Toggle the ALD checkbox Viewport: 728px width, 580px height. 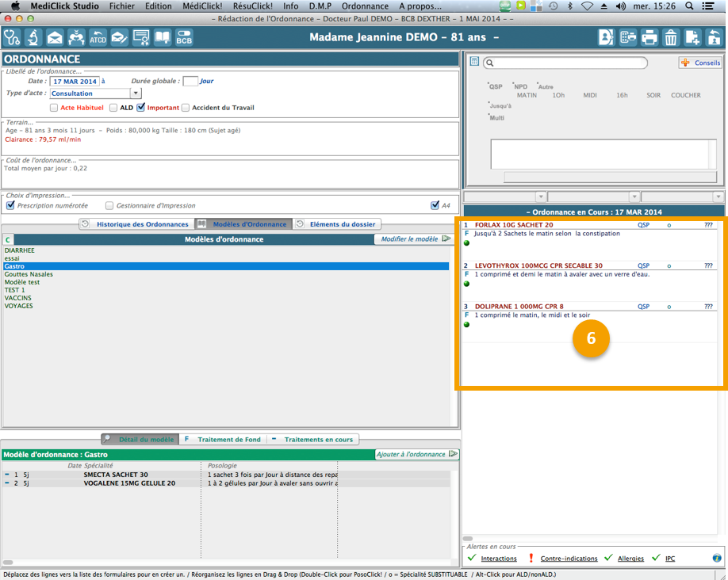(x=113, y=108)
